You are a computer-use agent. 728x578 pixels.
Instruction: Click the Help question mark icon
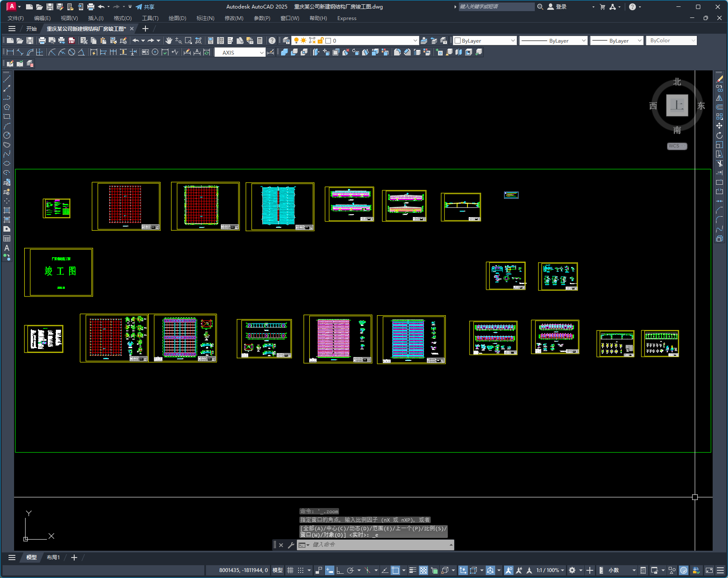click(x=272, y=41)
